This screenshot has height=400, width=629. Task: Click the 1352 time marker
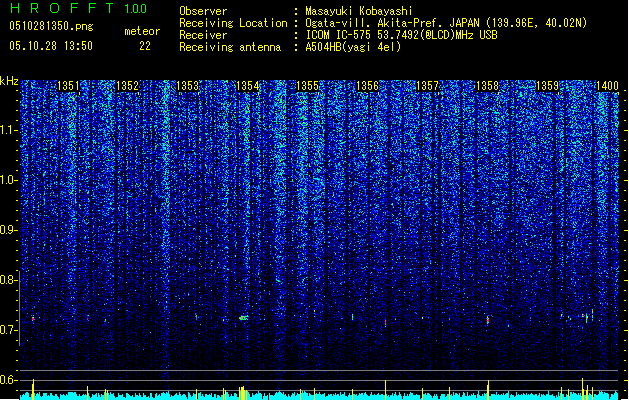point(128,86)
